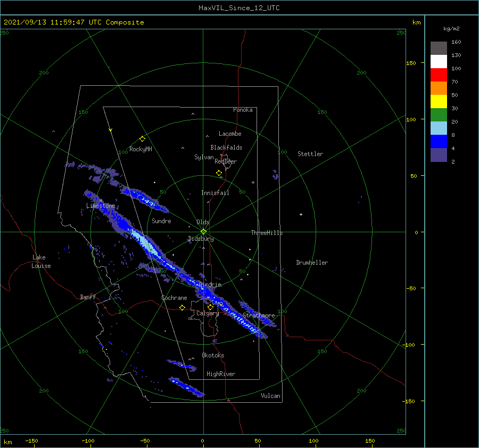
Task: Click the 150 tick on the bottom axis
Action: [x=370, y=441]
